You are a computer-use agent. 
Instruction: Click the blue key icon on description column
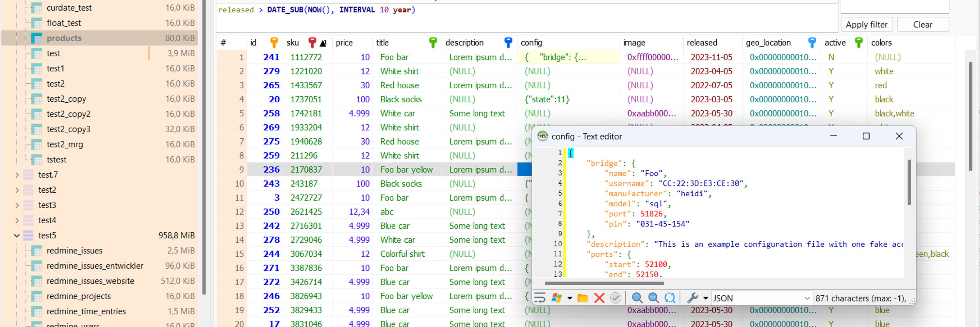508,42
